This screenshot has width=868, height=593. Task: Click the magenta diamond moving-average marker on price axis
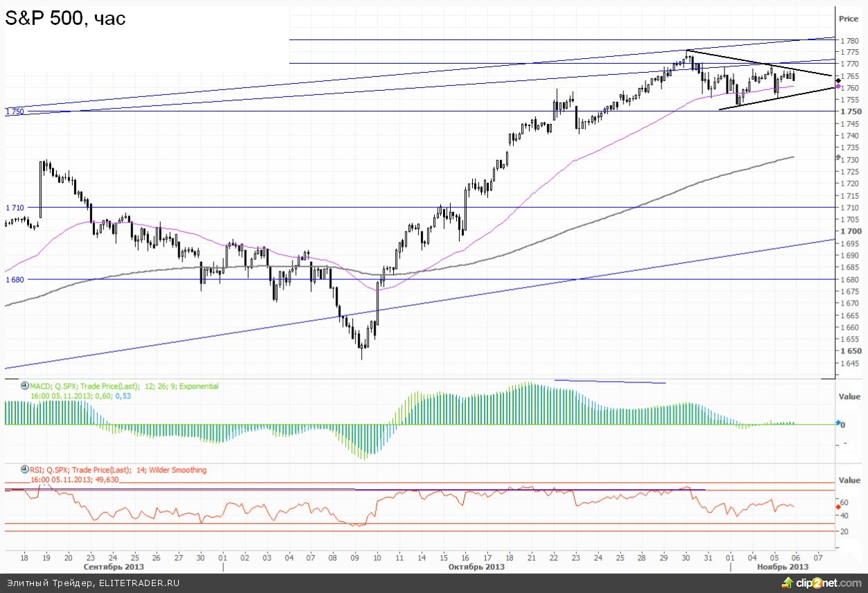point(838,87)
